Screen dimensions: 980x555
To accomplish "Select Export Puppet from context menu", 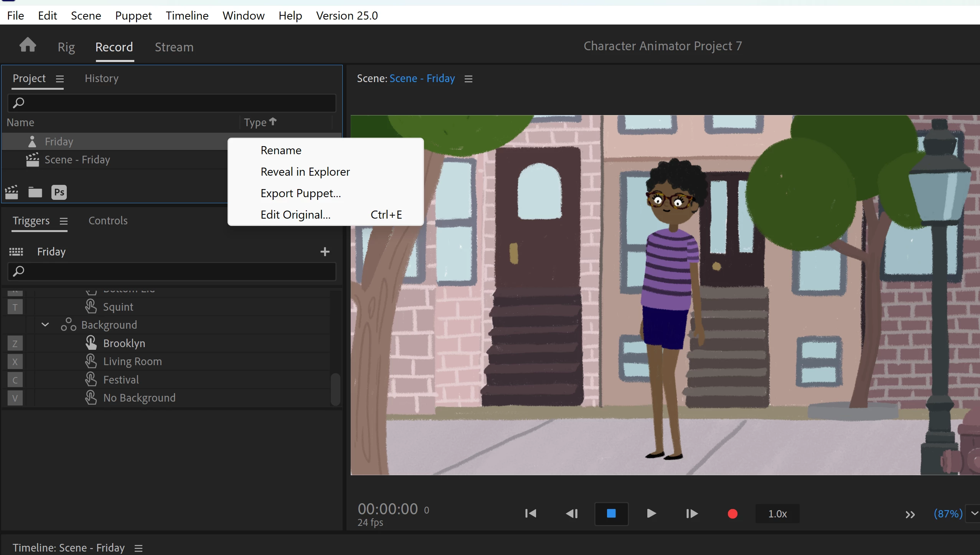I will 300,193.
